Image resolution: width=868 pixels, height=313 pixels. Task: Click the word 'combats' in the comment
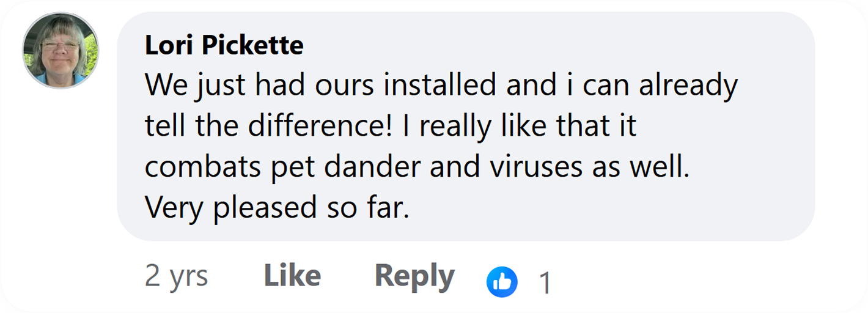click(204, 168)
